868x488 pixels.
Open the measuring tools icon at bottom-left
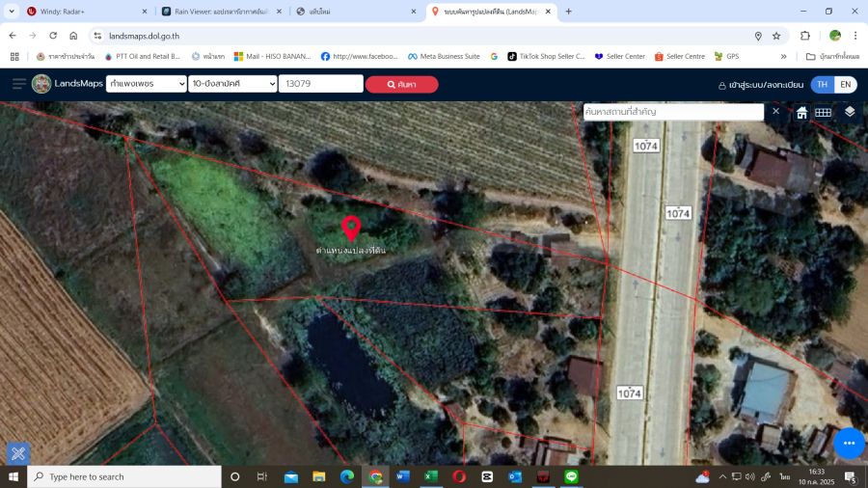pyautogui.click(x=17, y=453)
